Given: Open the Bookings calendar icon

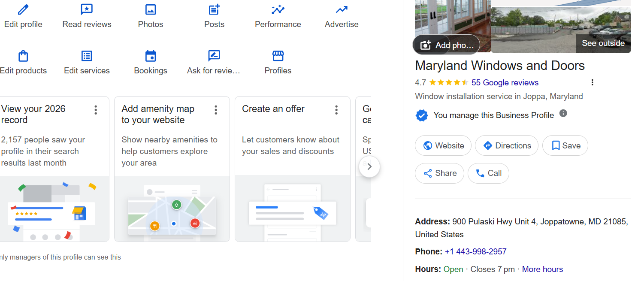Looking at the screenshot, I should (x=151, y=56).
